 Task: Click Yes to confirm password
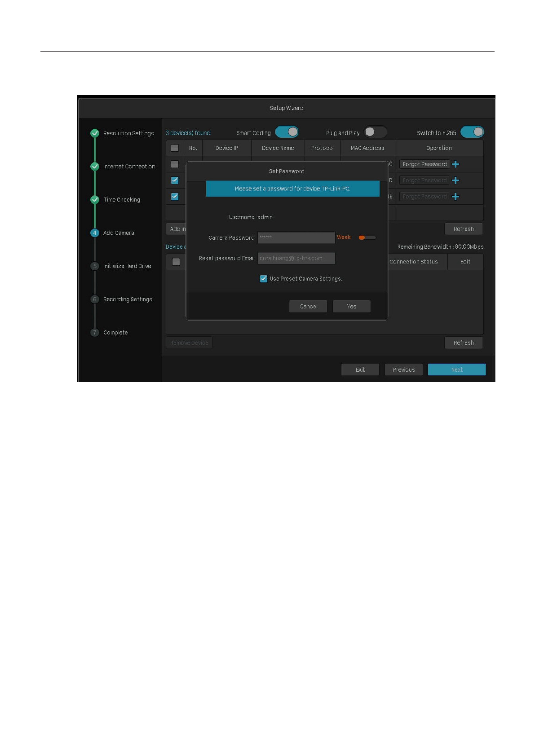[351, 307]
